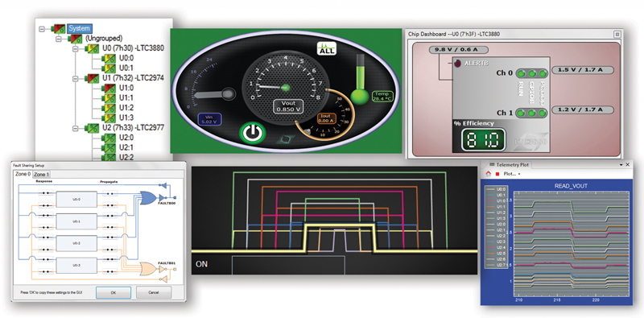Click the small chip icon below the Vout gauge
Screen dimensions: 644x318
pos(283,140)
